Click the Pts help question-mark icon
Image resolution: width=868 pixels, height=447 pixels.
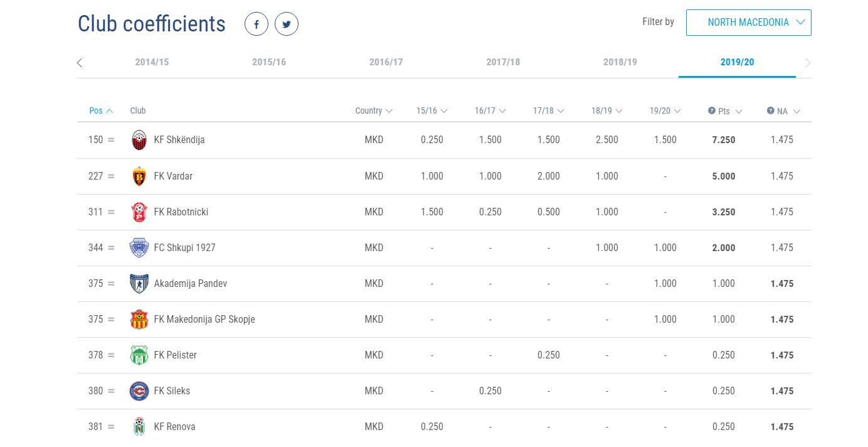(712, 110)
